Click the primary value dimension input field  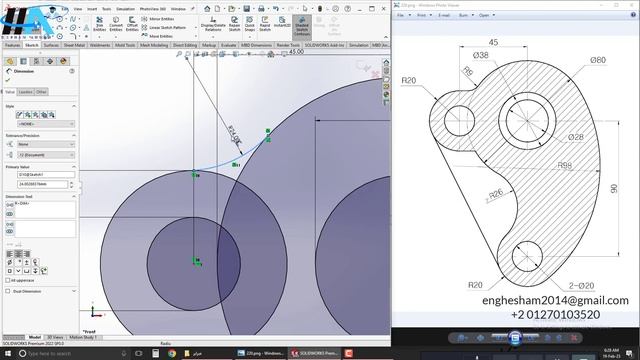click(x=42, y=184)
